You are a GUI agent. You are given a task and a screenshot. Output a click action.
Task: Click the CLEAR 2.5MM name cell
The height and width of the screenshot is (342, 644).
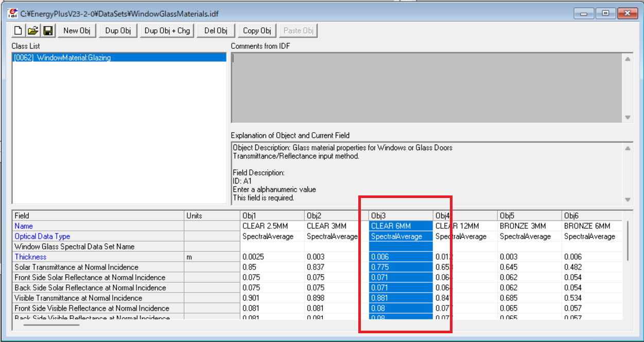(x=272, y=226)
